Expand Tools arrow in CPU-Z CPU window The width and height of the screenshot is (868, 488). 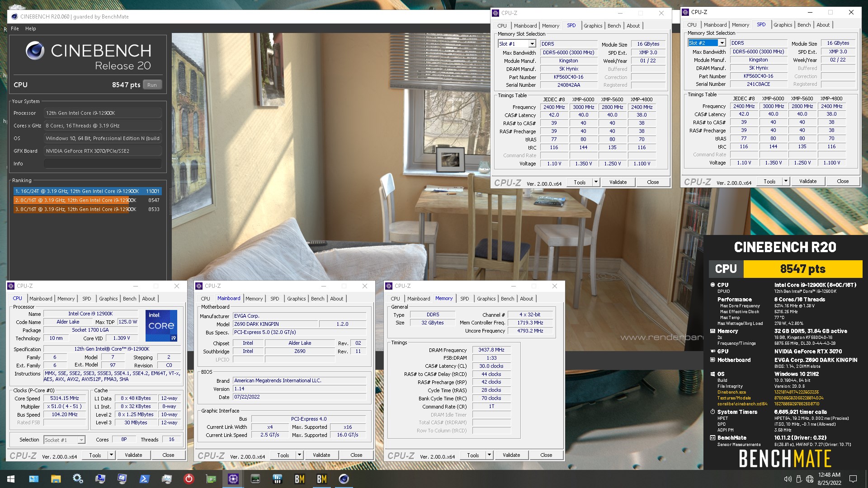pyautogui.click(x=111, y=455)
